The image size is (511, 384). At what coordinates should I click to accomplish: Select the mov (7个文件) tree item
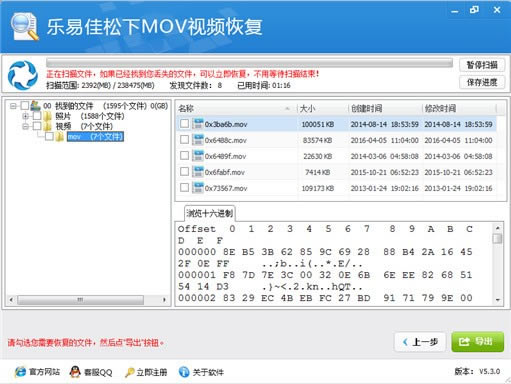pos(95,137)
